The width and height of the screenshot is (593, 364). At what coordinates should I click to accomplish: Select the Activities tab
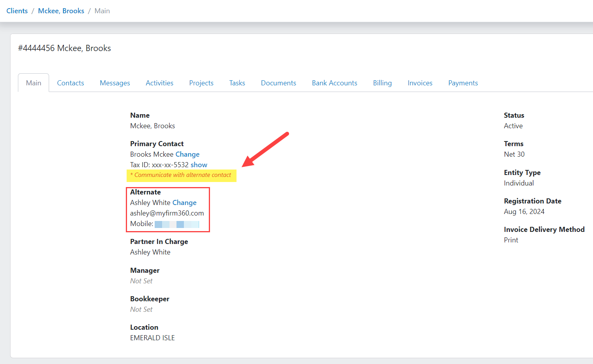[159, 83]
